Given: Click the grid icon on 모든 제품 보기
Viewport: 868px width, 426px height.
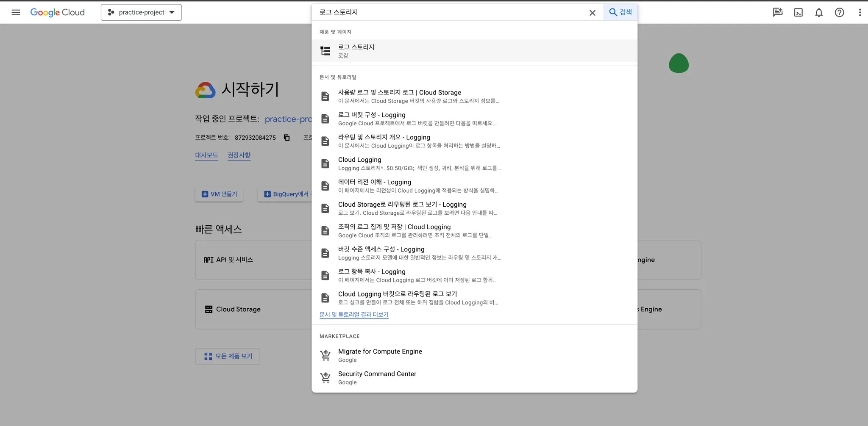Looking at the screenshot, I should [208, 357].
